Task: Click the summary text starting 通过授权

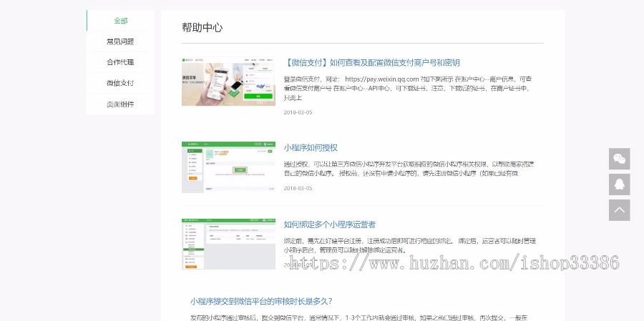Action: click(x=409, y=169)
